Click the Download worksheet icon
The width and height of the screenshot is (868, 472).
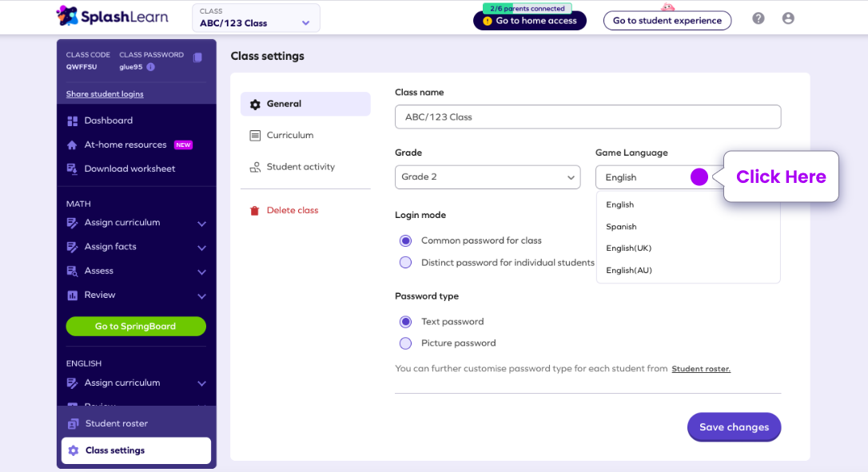tap(71, 169)
